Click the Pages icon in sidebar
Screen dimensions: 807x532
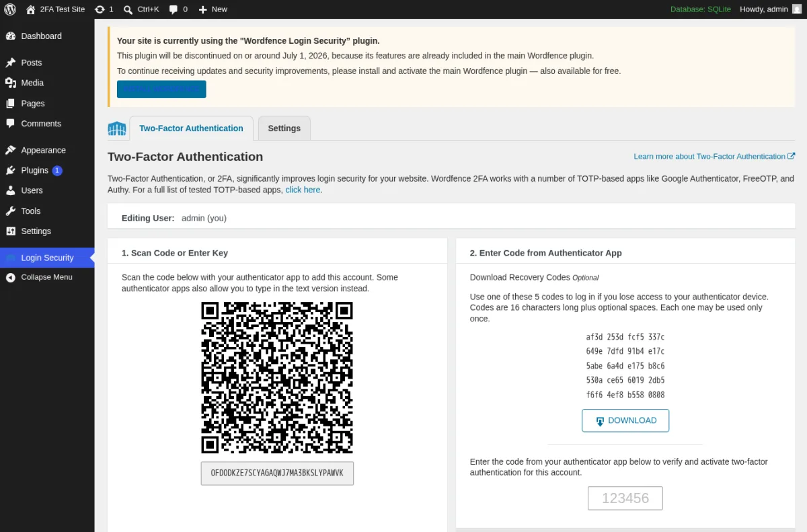10,104
